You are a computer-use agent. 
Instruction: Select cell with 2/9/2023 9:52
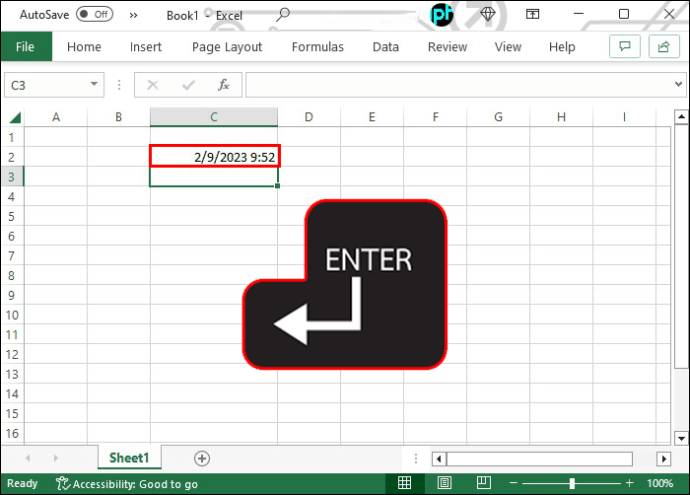(214, 157)
